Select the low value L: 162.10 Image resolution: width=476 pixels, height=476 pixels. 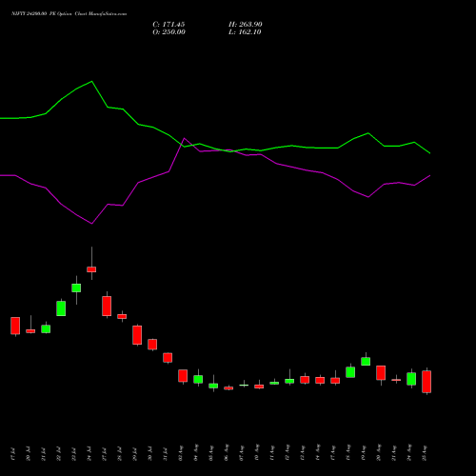[x=245, y=32]
